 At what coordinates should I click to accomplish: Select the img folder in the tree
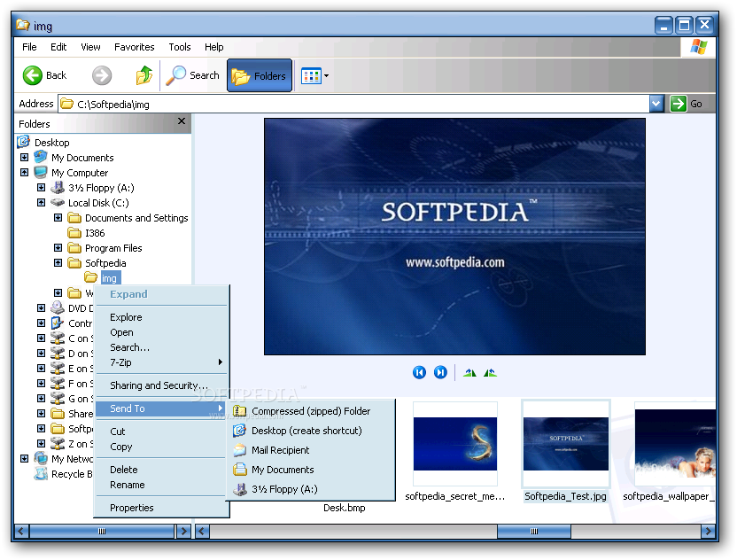tap(109, 278)
